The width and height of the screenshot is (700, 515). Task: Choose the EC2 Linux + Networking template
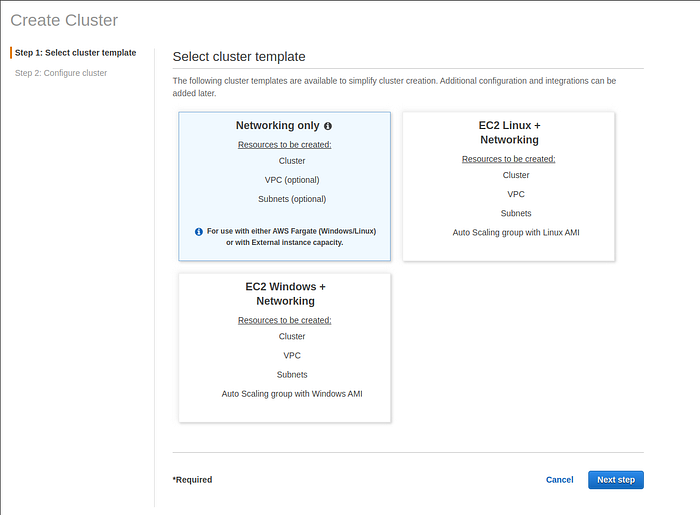point(508,186)
